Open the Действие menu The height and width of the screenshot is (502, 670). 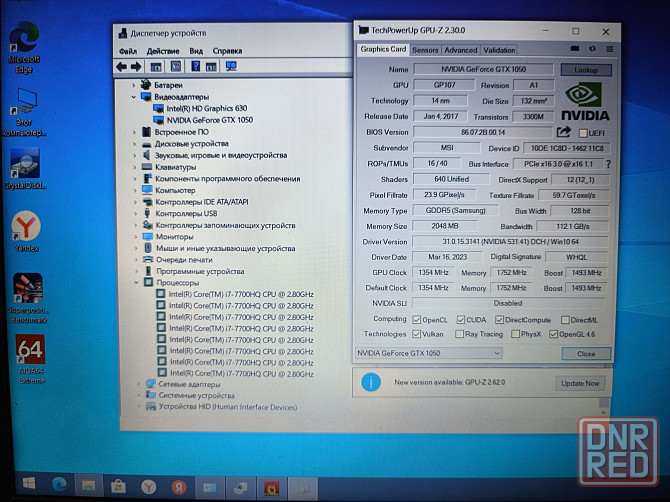[163, 50]
